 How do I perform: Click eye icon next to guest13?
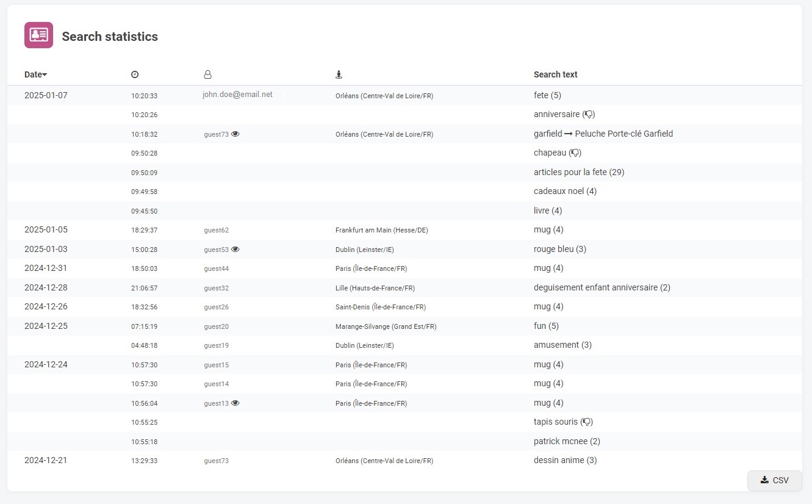tap(235, 403)
